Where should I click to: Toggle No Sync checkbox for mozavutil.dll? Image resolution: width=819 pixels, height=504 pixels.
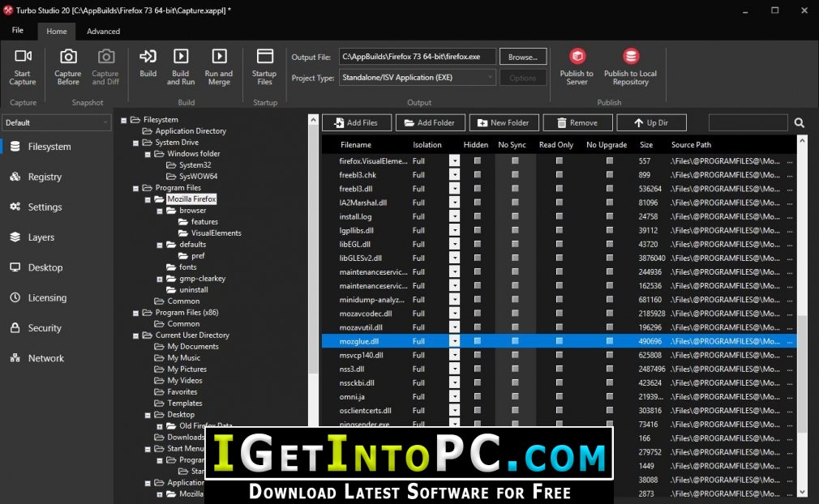(515, 327)
